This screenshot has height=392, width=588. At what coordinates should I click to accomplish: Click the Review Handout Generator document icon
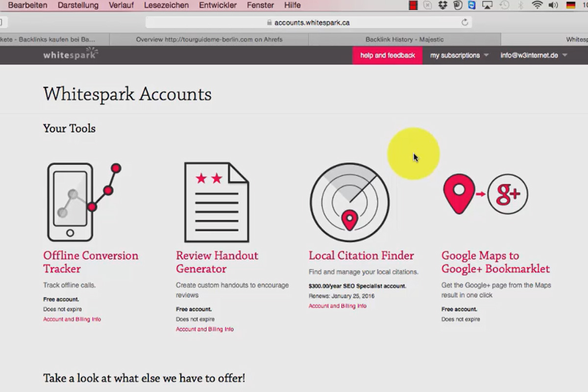click(x=216, y=202)
